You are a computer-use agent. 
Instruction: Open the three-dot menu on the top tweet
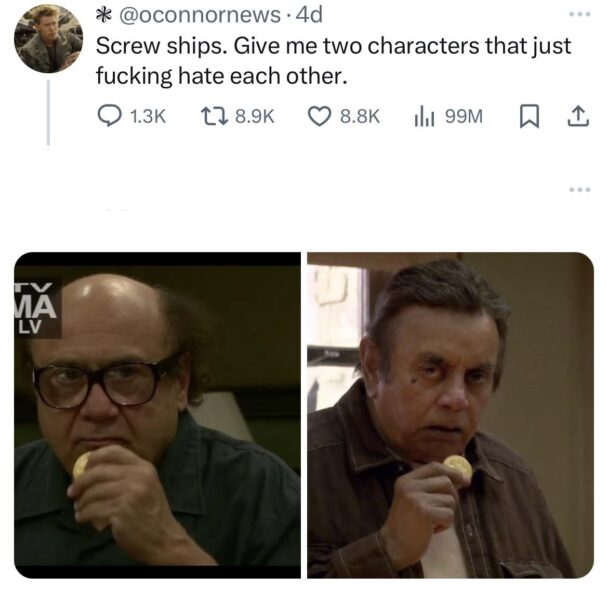580,14
